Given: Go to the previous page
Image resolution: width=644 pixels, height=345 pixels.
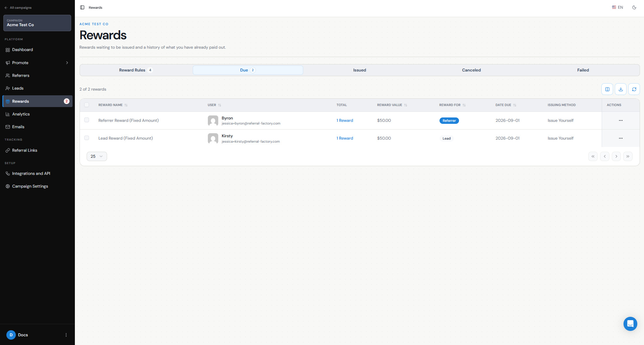Looking at the screenshot, I should pyautogui.click(x=605, y=156).
